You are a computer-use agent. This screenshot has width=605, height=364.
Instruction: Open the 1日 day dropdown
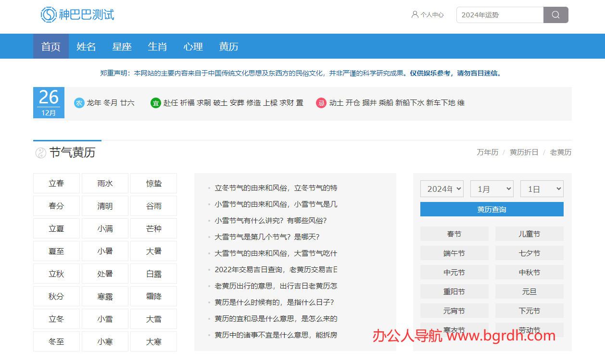[x=542, y=189]
